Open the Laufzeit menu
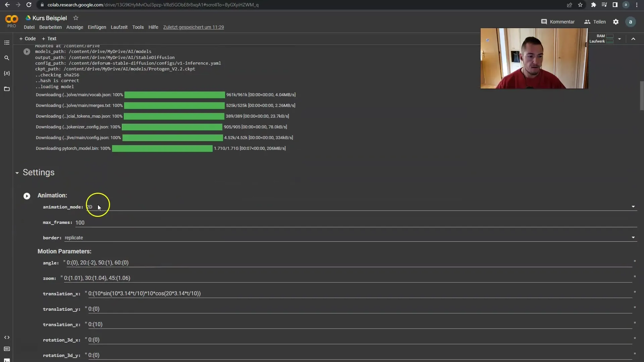This screenshot has width=644, height=362. click(x=119, y=27)
